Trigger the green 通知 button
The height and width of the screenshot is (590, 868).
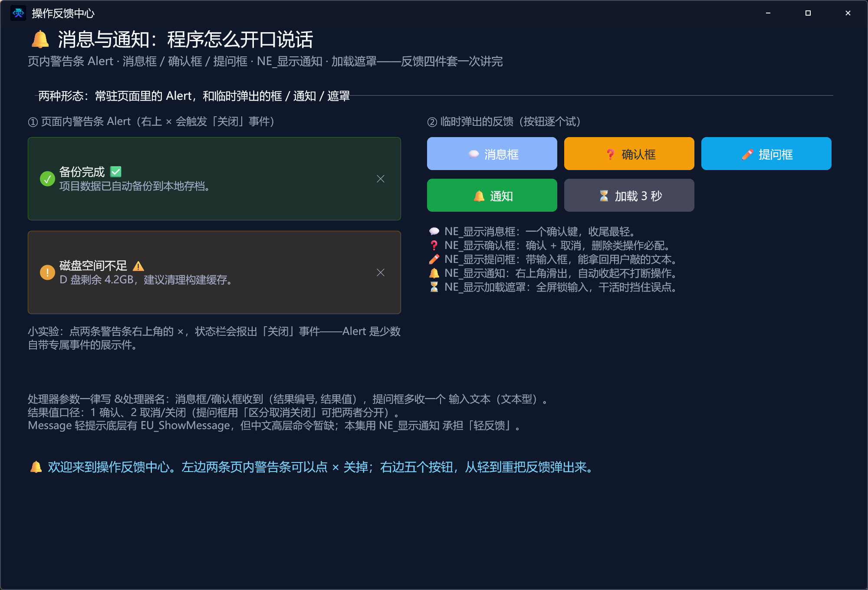click(x=492, y=195)
